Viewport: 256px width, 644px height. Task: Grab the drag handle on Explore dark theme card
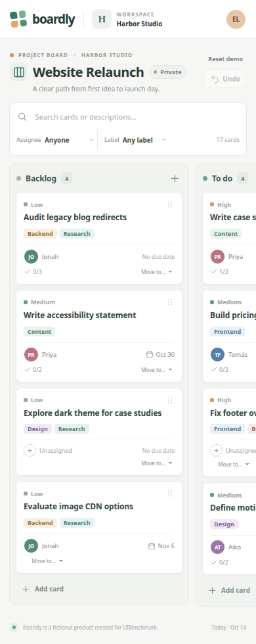point(170,400)
